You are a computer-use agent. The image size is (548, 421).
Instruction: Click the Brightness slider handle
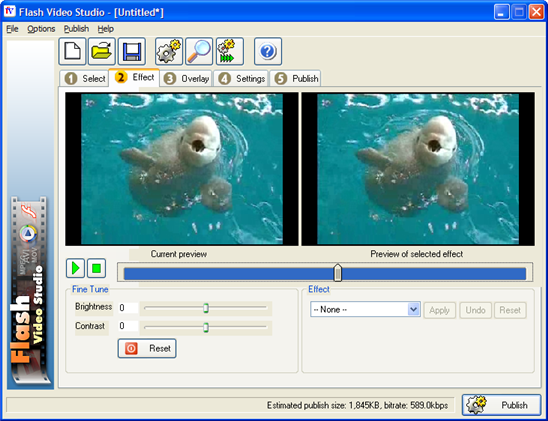[x=206, y=308]
